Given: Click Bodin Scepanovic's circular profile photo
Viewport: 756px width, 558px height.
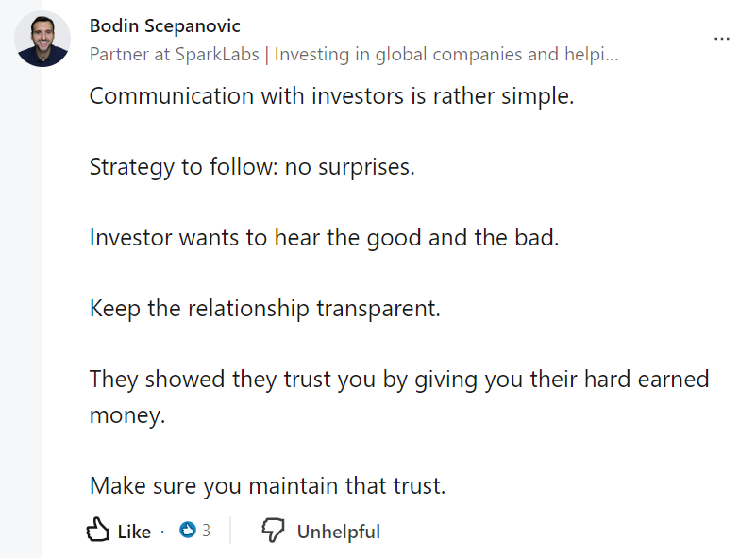Looking at the screenshot, I should tap(41, 40).
